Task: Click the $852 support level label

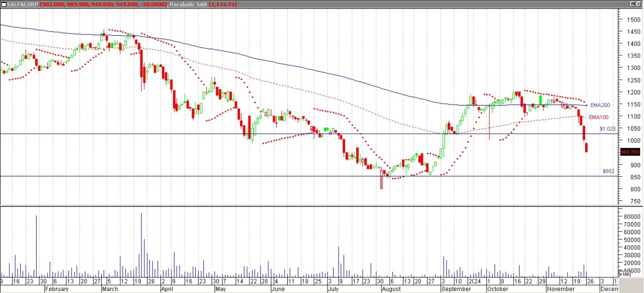Action: point(608,171)
